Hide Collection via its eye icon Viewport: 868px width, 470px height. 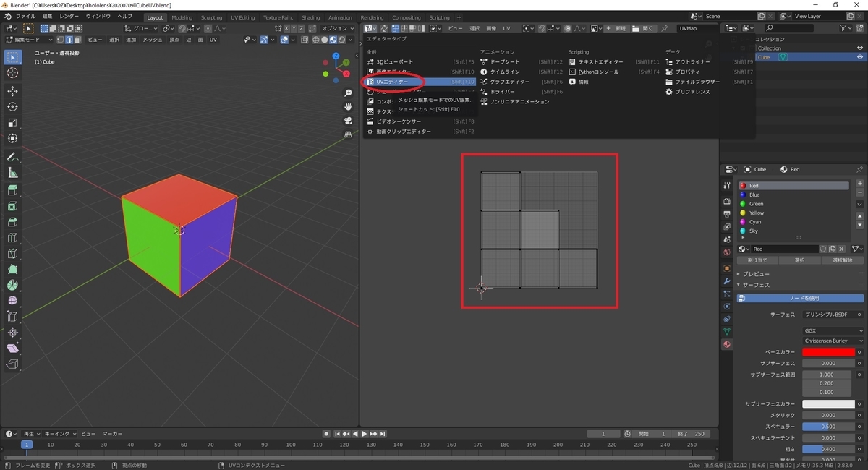tap(860, 48)
